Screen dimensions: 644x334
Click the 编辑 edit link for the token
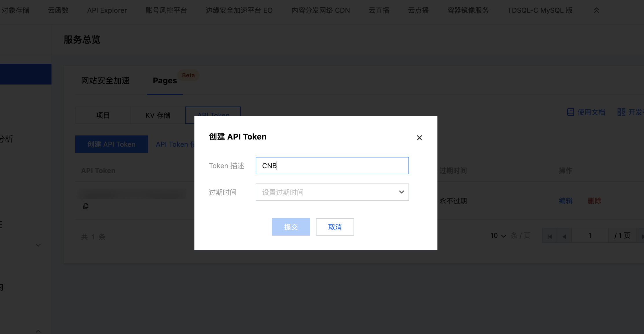click(565, 201)
